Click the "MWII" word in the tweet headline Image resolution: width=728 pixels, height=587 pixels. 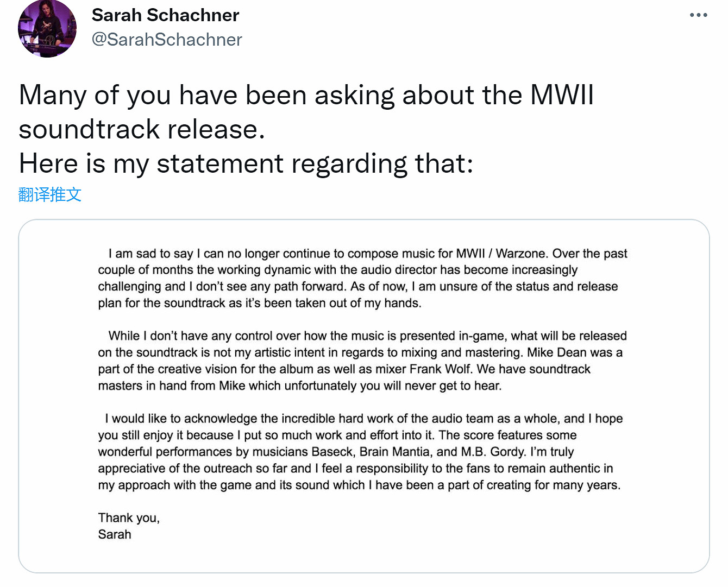562,95
